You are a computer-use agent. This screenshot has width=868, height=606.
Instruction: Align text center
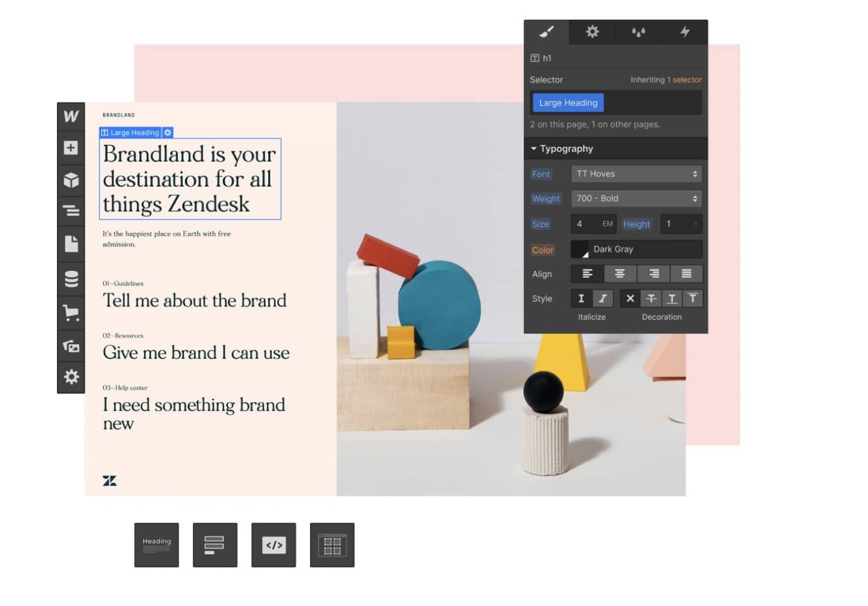pos(620,274)
